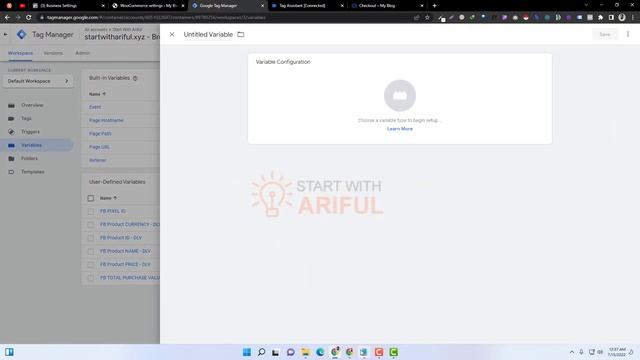Switch to the Business Settings browser tab
This screenshot has width=640, height=360.
[69, 6]
